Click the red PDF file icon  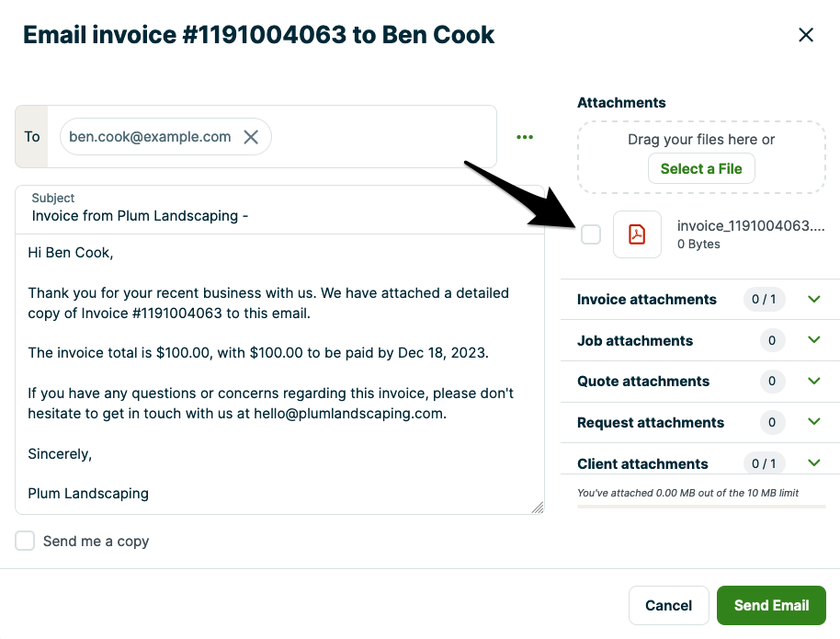point(637,234)
